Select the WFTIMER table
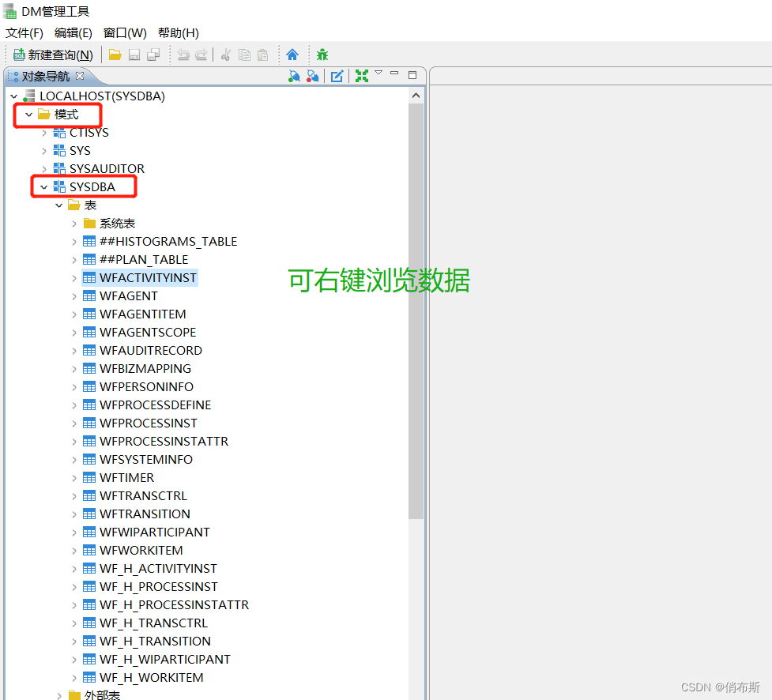 pyautogui.click(x=126, y=478)
